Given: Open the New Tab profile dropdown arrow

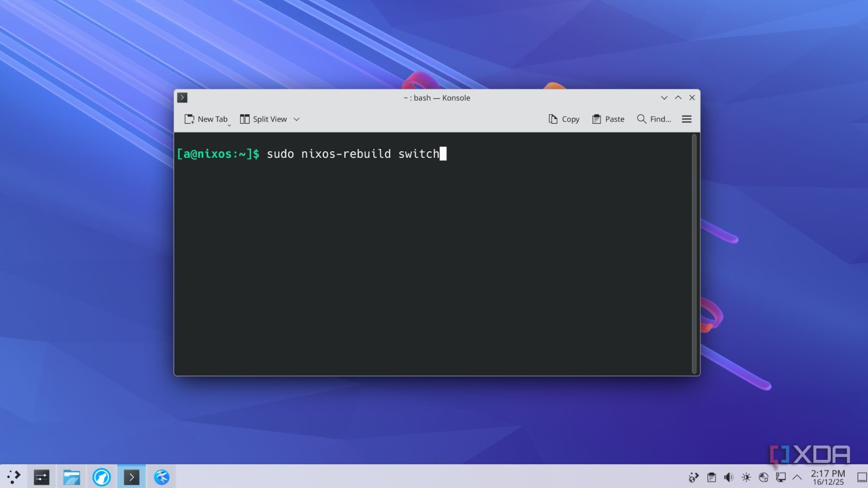Looking at the screenshot, I should point(229,125).
